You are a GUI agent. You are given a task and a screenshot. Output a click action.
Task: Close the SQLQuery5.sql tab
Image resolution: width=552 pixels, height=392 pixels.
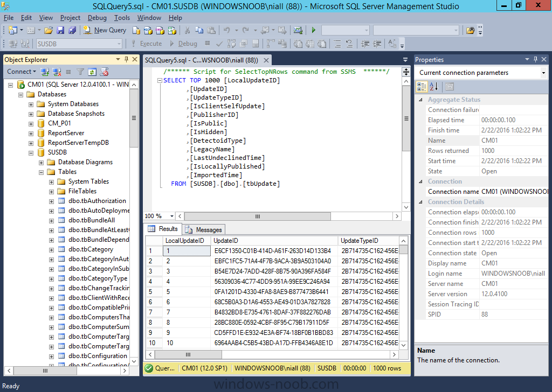point(266,60)
